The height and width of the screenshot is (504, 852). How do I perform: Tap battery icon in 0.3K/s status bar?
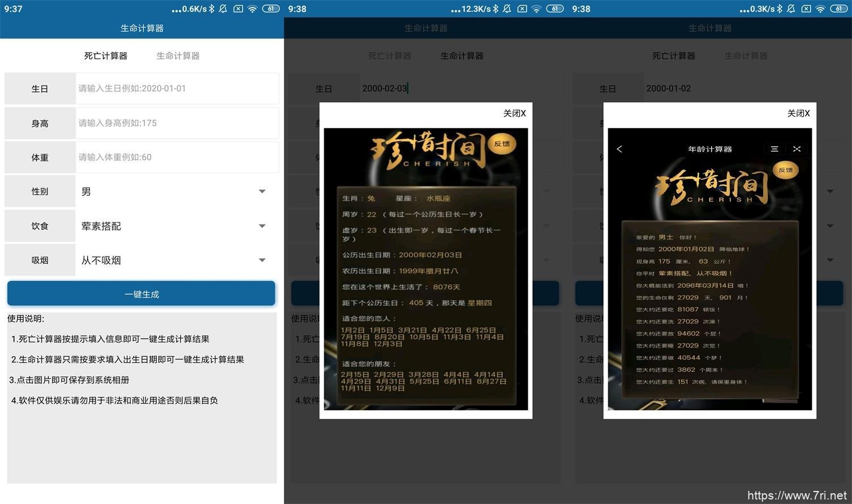pos(839,9)
